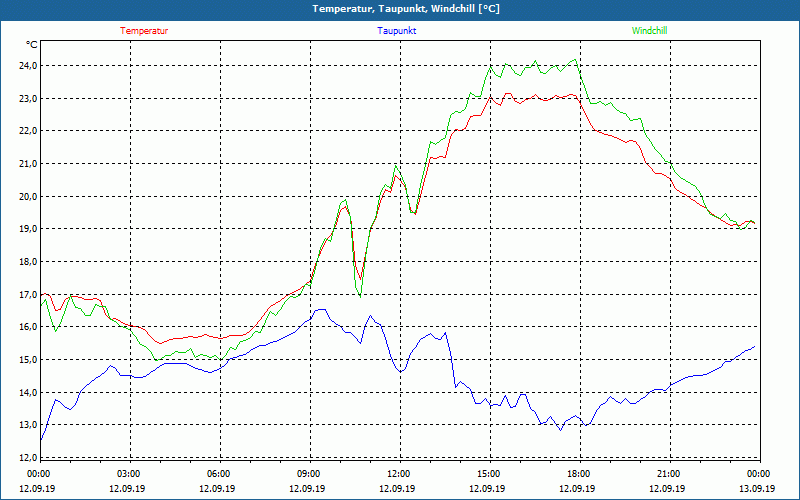Click the blue Taupunkt legend label
The width and height of the screenshot is (800, 500).
point(397,31)
